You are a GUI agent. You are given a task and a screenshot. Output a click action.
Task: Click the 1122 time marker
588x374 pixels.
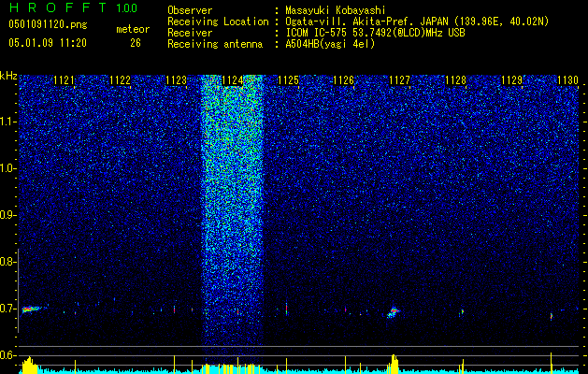[120, 79]
